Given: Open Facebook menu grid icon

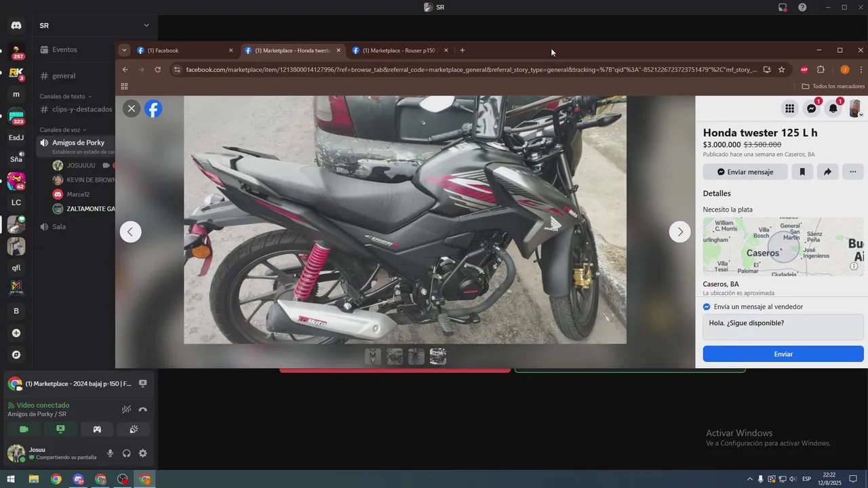Looking at the screenshot, I should coord(789,108).
